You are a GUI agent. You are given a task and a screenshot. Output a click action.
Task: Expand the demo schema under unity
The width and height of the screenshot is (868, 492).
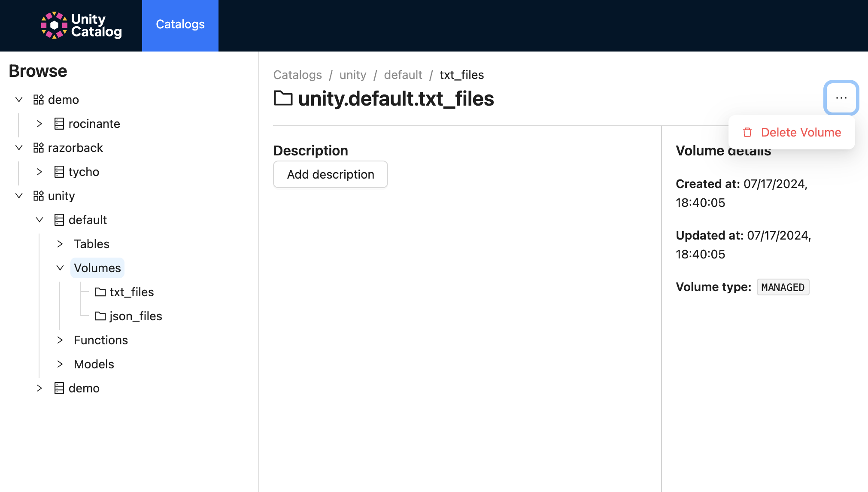pyautogui.click(x=39, y=388)
